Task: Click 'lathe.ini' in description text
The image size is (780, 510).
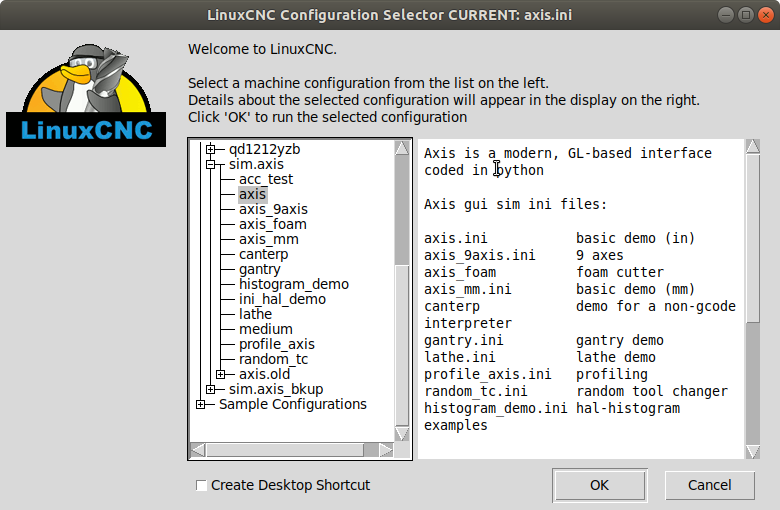Action: tap(460, 357)
